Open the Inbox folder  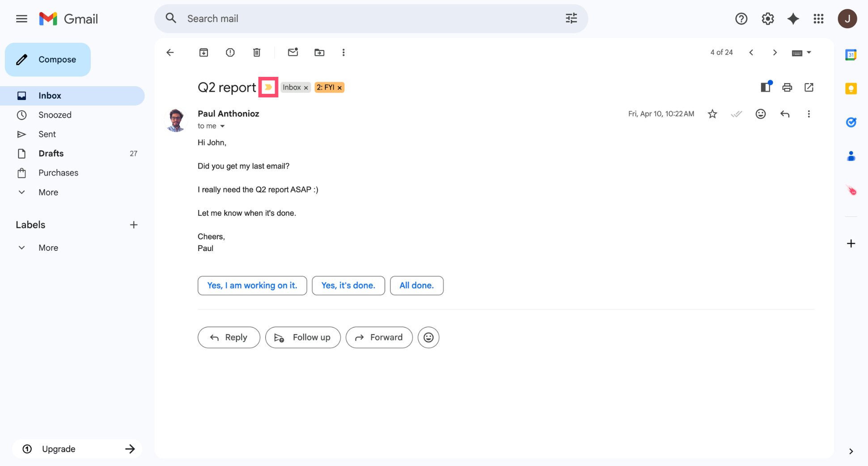click(72, 96)
